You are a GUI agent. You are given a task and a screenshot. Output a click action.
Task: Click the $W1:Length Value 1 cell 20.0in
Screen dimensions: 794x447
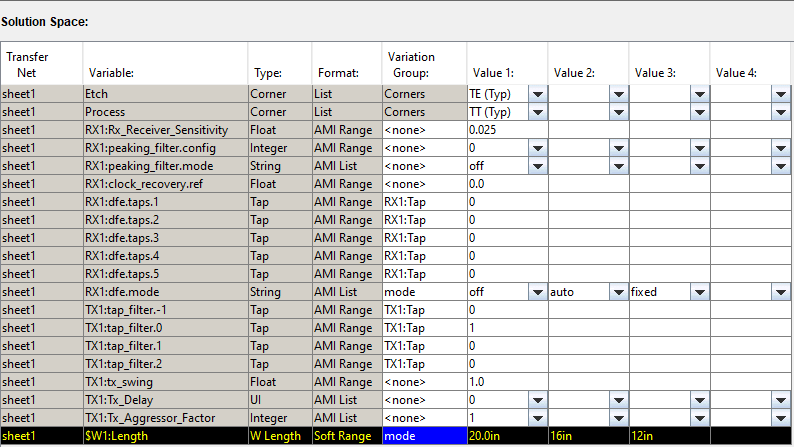point(506,436)
